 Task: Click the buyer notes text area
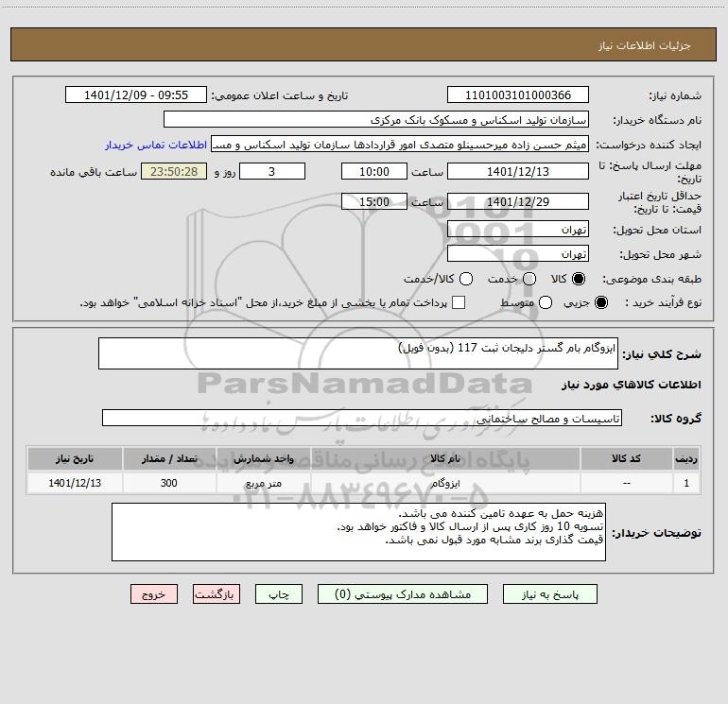click(x=358, y=532)
